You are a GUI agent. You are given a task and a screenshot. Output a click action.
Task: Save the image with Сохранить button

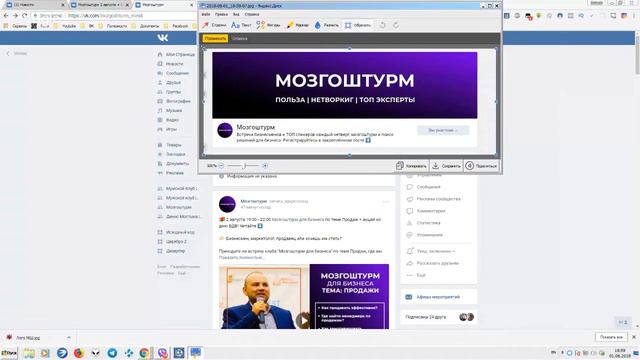[x=447, y=166]
